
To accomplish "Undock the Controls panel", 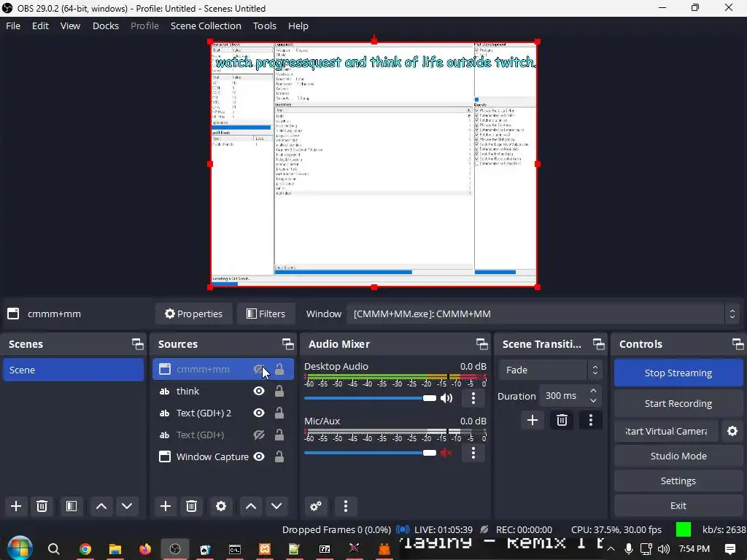I will tap(738, 344).
